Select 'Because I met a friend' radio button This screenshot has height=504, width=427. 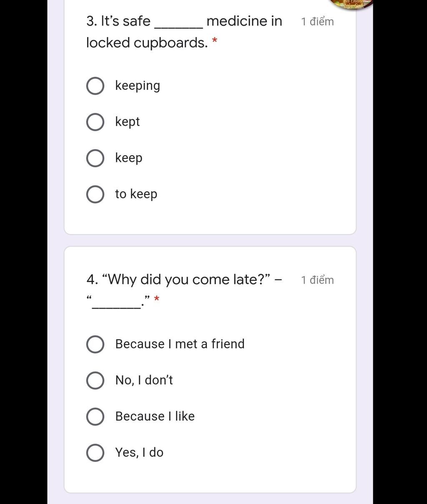95,344
